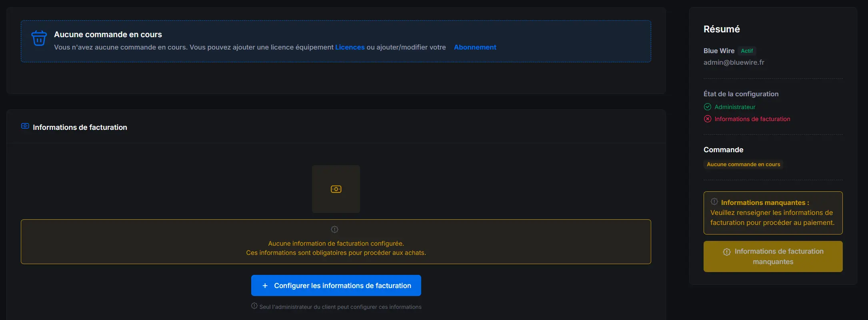Open the Licences link
Image resolution: width=868 pixels, height=320 pixels.
350,47
